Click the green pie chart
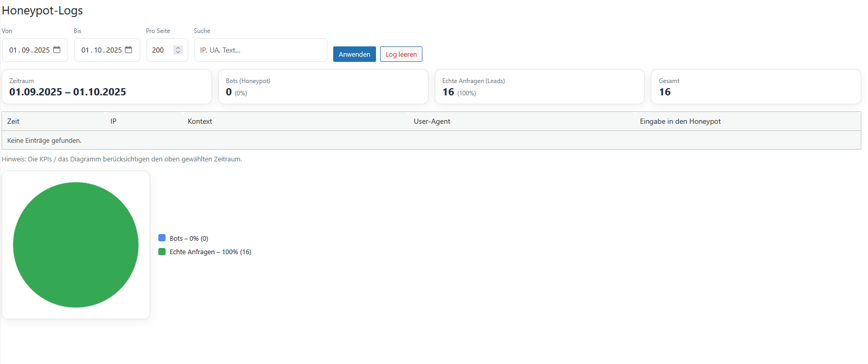This screenshot has width=868, height=364. 76,245
